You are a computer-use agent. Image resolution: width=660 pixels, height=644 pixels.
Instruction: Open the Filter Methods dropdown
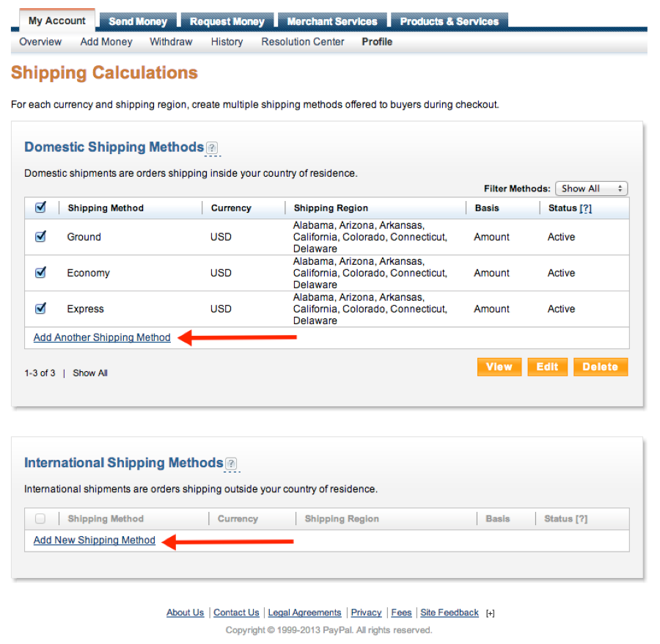tap(591, 189)
